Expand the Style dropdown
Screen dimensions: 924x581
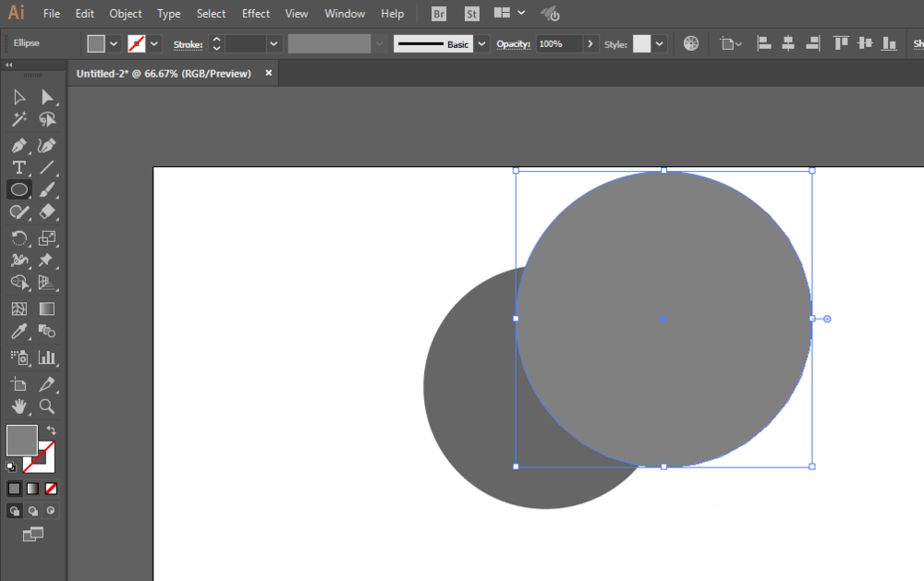coord(660,43)
